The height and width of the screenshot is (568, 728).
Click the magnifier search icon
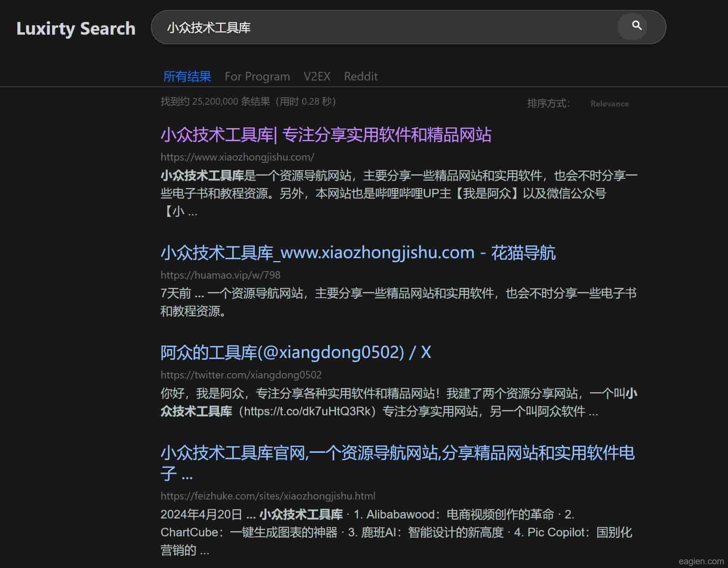[636, 26]
